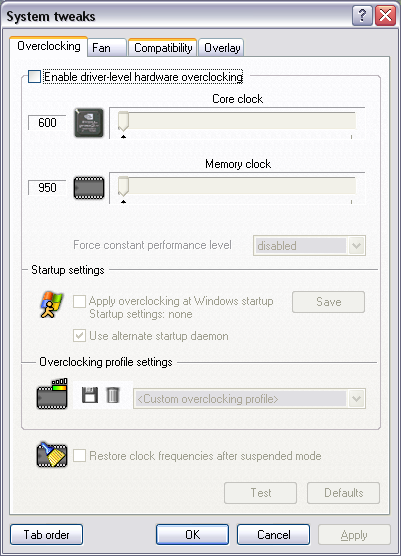401x556 pixels.
Task: Click the Cancel button
Action: coord(273,534)
